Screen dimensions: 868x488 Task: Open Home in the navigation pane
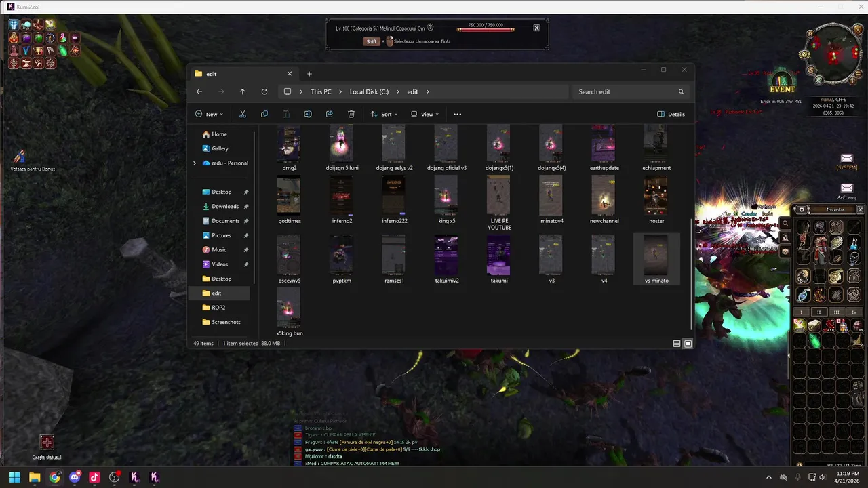pos(219,134)
